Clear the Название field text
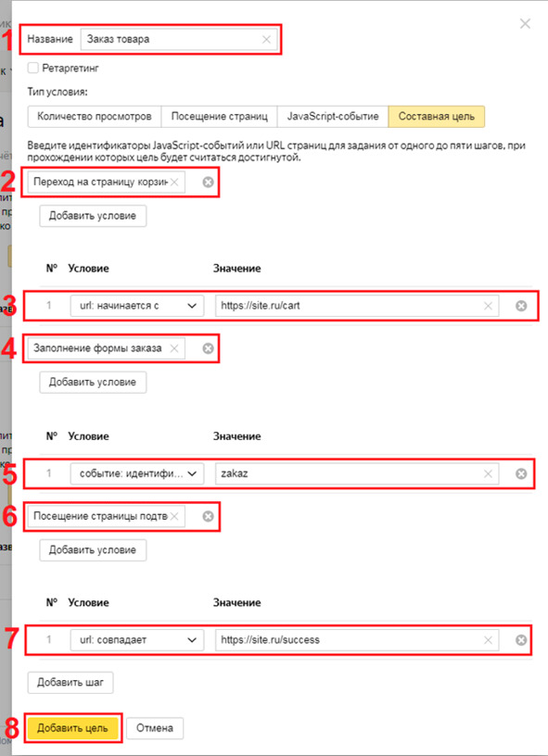The image size is (548, 756). coord(266,40)
